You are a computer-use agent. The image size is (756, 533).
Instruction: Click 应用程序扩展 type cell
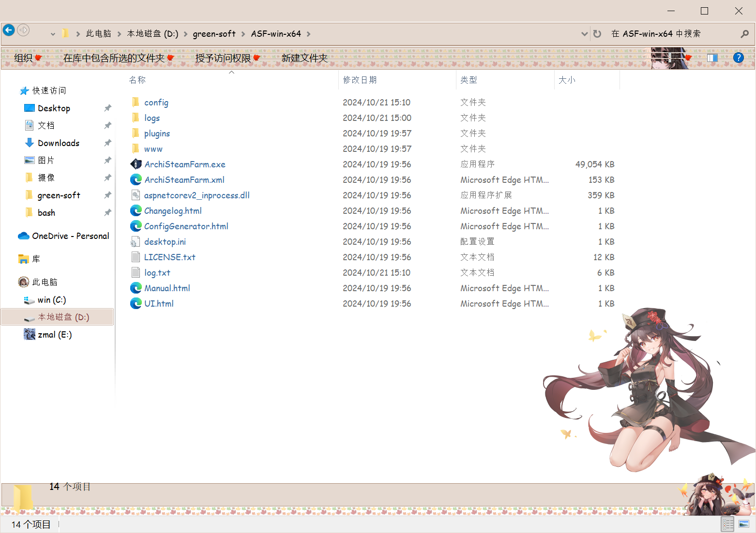pos(486,195)
